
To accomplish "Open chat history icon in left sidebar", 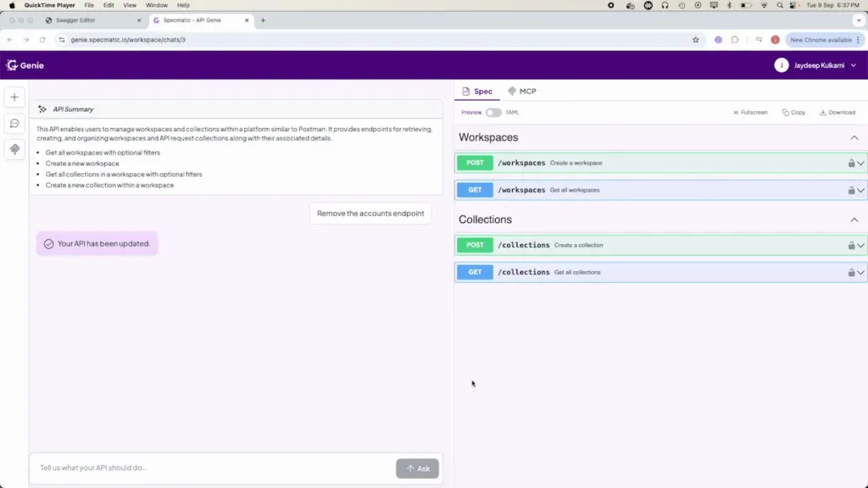I will point(14,124).
